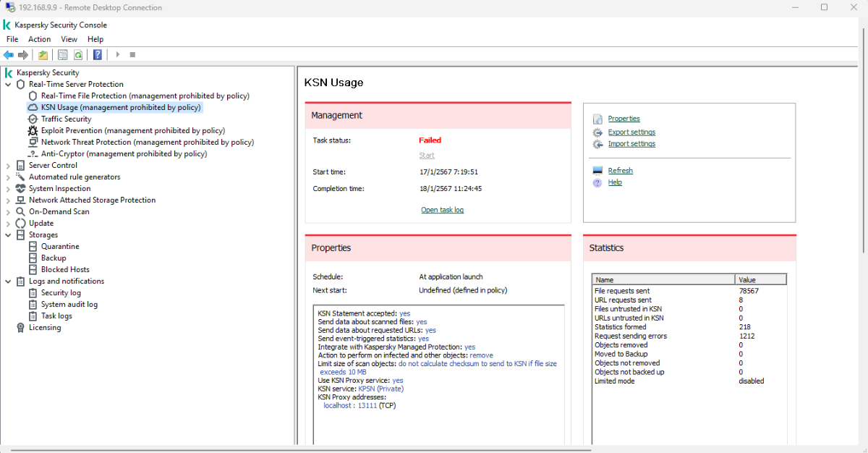Click the Export settings link

coord(631,132)
